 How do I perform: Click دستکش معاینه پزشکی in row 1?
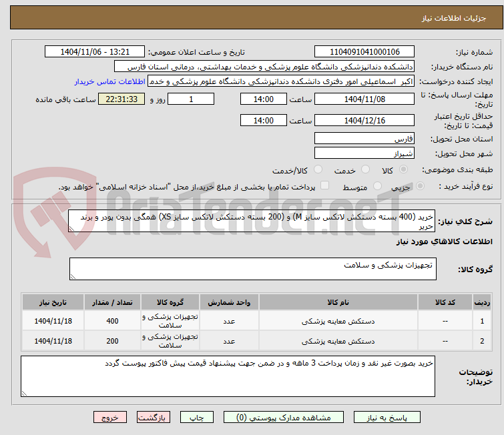338,321
